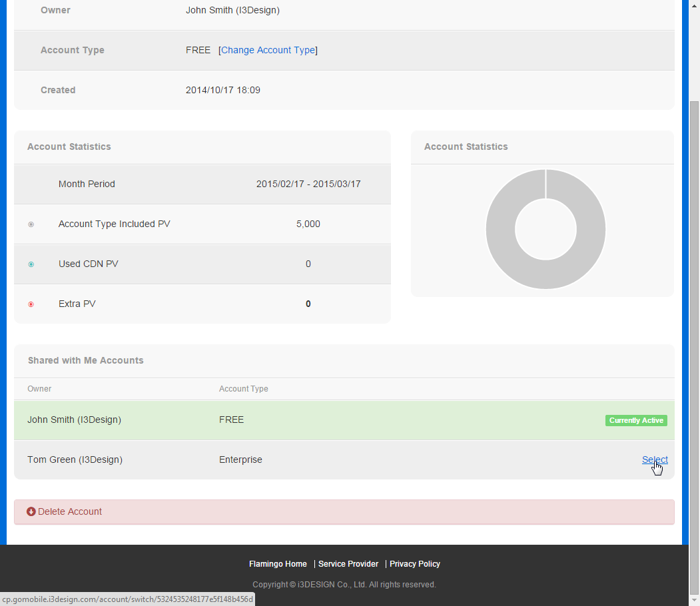This screenshot has width=700, height=606.
Task: Click the Delete Account arrow icon
Action: [x=31, y=511]
